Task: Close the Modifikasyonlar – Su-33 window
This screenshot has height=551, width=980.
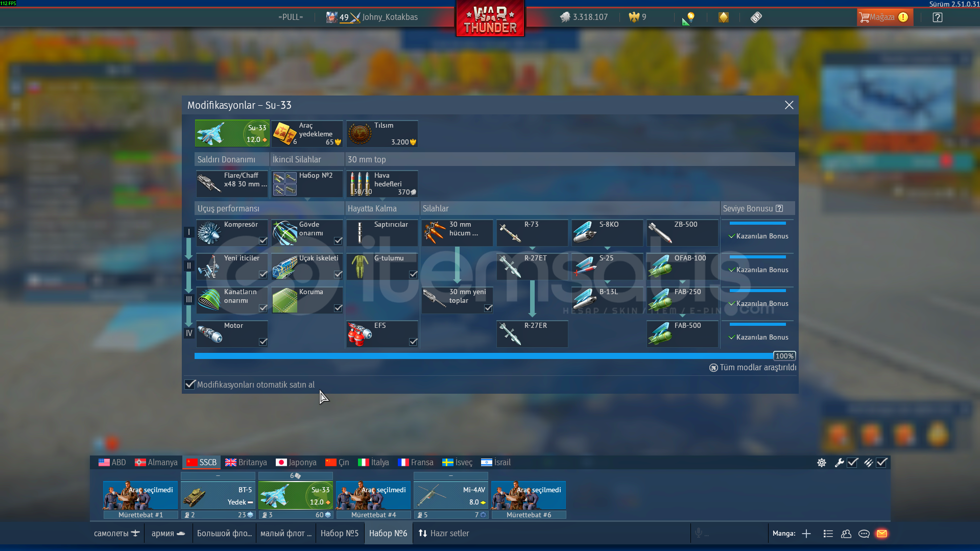Action: tap(789, 105)
